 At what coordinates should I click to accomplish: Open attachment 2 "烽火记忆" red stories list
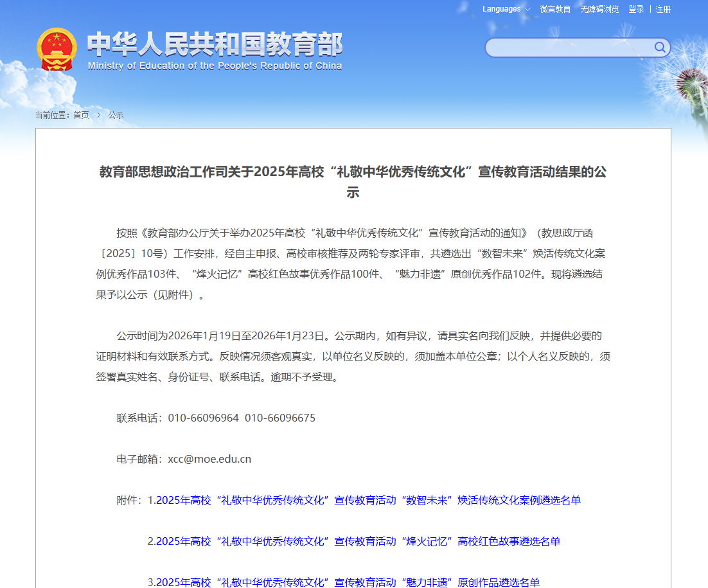[354, 541]
